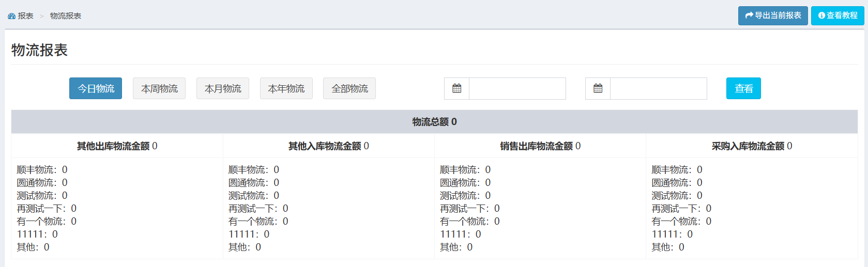Click the 销售出库物流金额 column header

click(x=540, y=146)
